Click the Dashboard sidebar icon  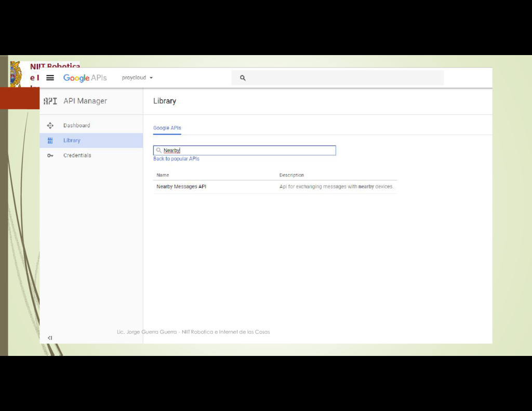coord(50,126)
